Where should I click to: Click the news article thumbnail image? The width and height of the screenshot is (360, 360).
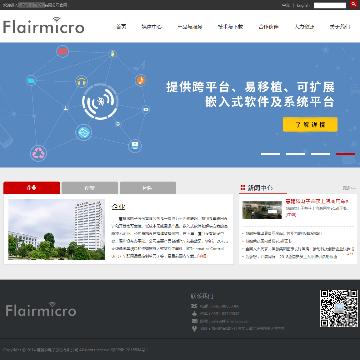pyautogui.click(x=262, y=210)
